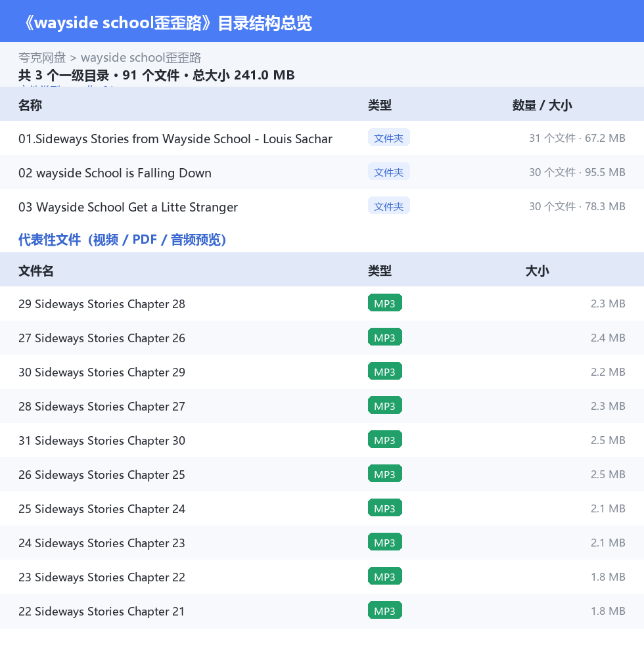
Task: Click summary line 共 3 个一级目录
Action: click(156, 75)
